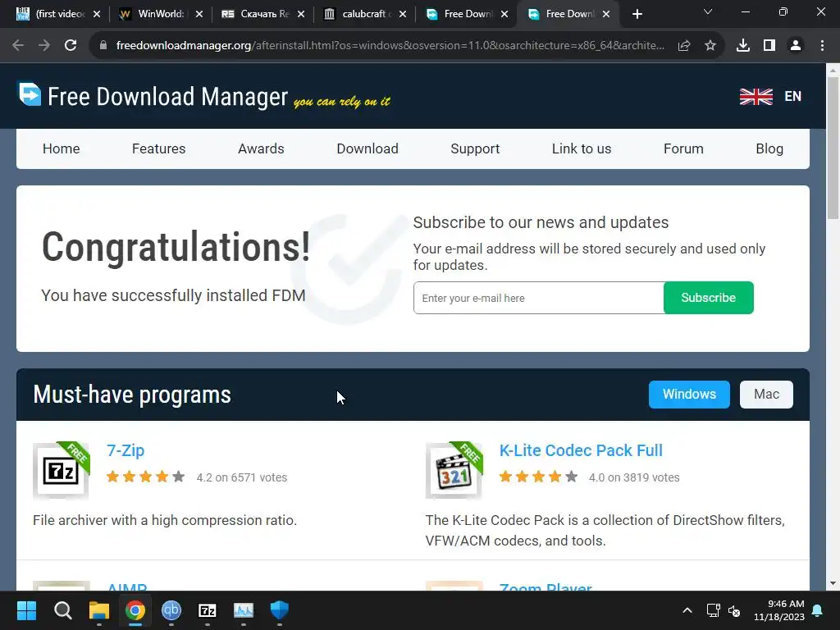Image resolution: width=840 pixels, height=630 pixels.
Task: Click the 7-Zip star rating
Action: [145, 477]
